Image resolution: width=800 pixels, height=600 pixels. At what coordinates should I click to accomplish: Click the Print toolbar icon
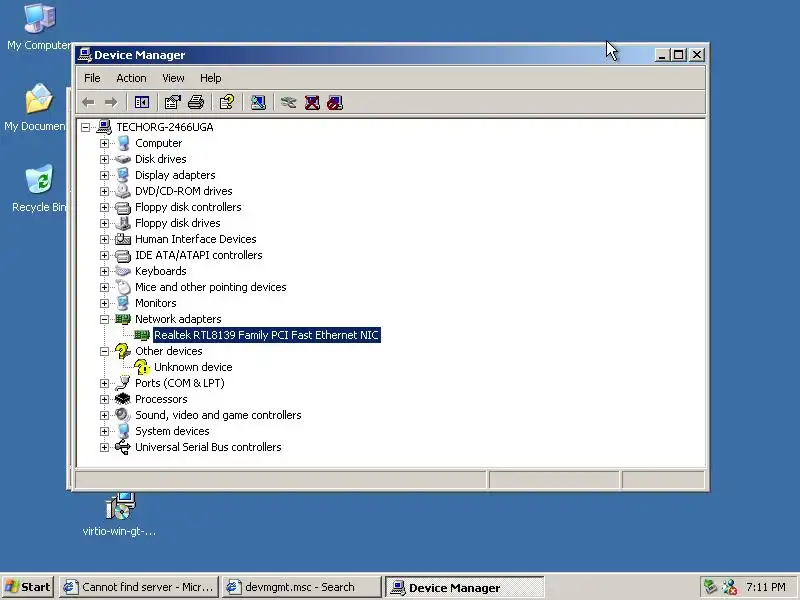click(196, 103)
